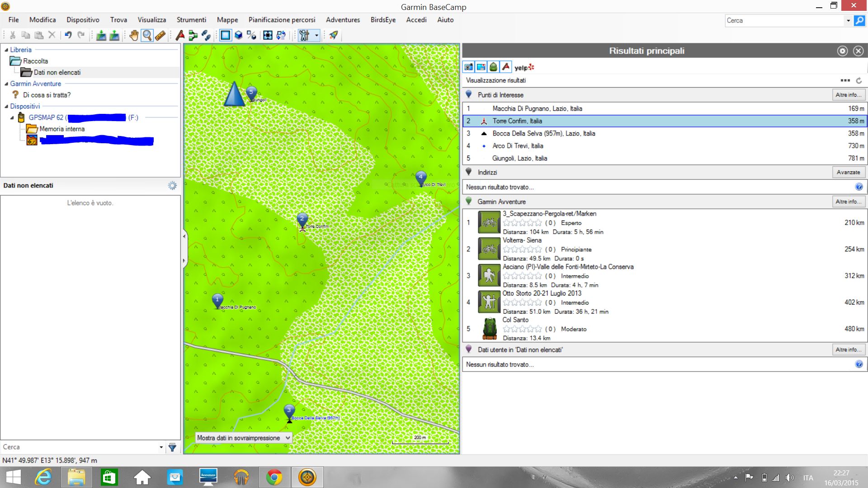Click the filter funnel icon in the left panel
Image resolution: width=868 pixels, height=488 pixels.
pyautogui.click(x=172, y=447)
